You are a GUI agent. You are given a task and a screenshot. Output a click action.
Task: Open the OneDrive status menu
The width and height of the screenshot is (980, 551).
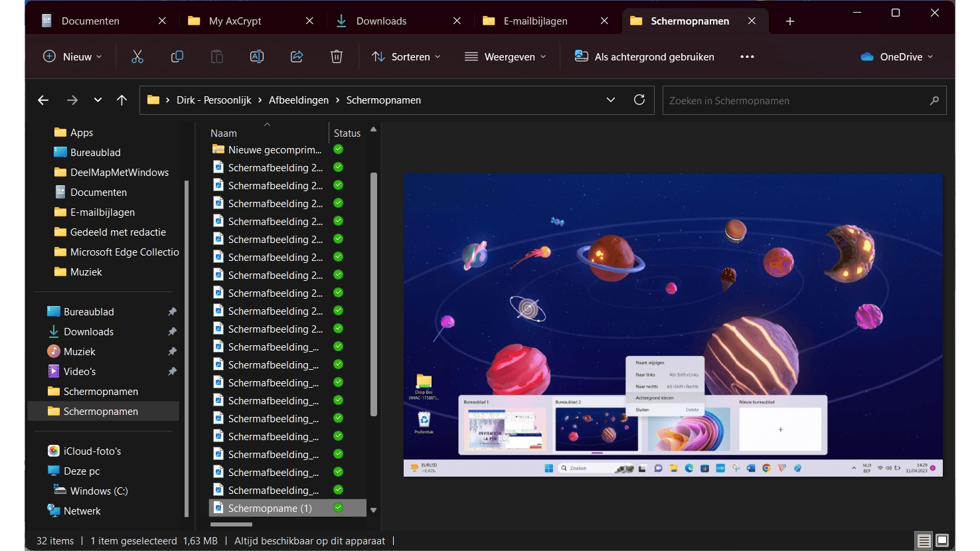point(896,57)
